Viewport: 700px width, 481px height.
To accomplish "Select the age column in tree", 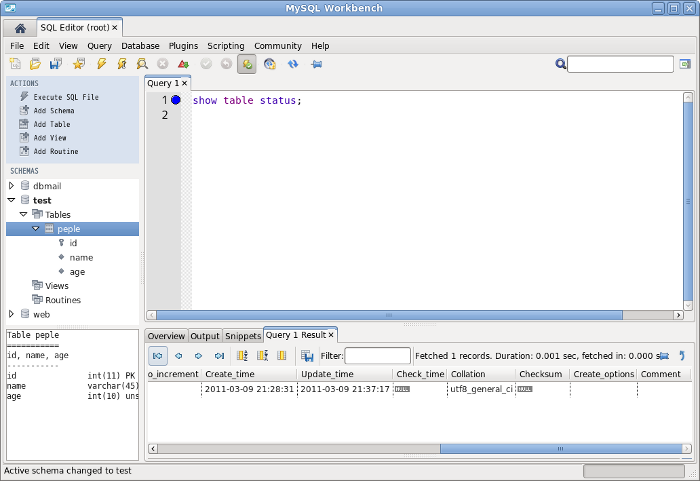I will pyautogui.click(x=77, y=272).
